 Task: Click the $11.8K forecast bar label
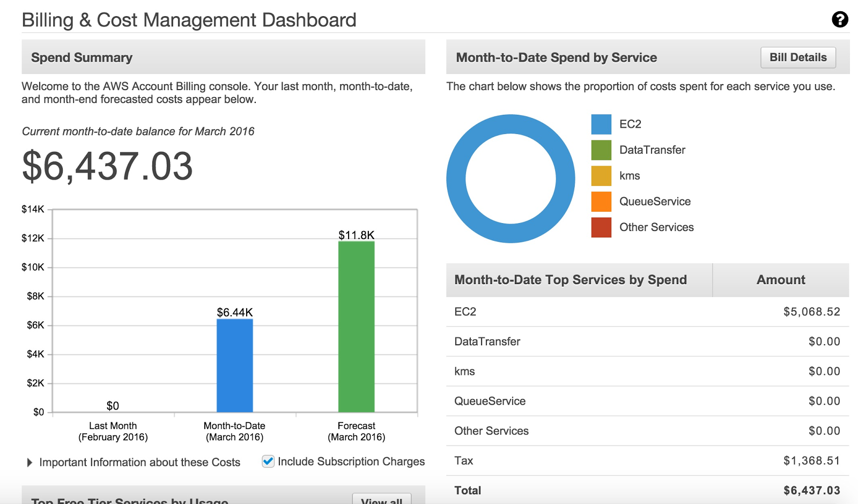point(357,235)
